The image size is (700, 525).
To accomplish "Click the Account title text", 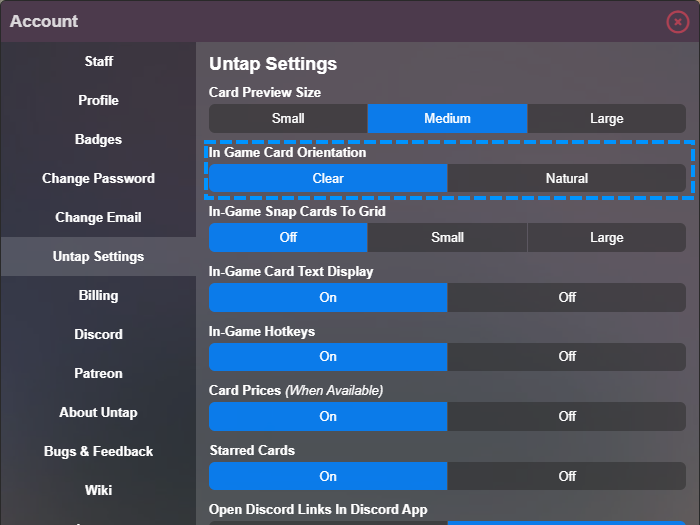I will coord(44,21).
